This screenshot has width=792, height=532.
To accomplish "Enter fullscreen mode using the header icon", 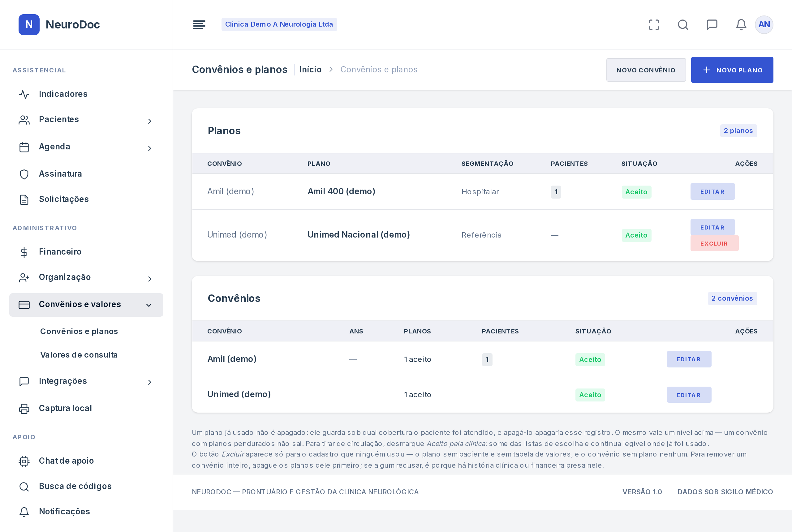I will point(653,24).
